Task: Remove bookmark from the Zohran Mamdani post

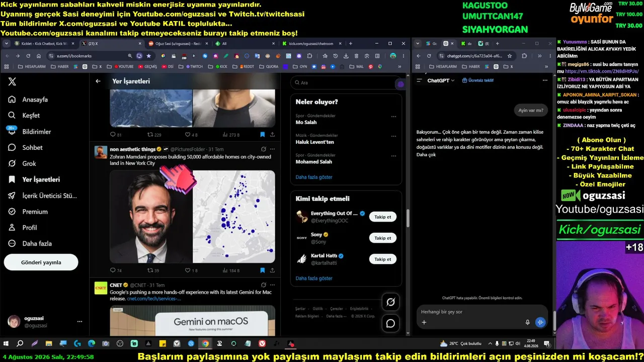Action: click(x=262, y=270)
